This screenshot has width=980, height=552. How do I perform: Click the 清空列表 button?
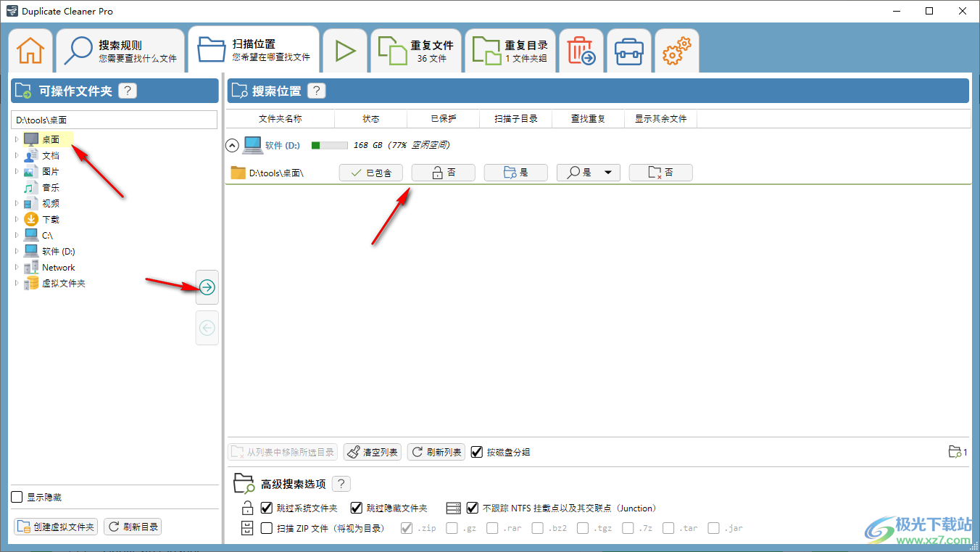coord(373,452)
